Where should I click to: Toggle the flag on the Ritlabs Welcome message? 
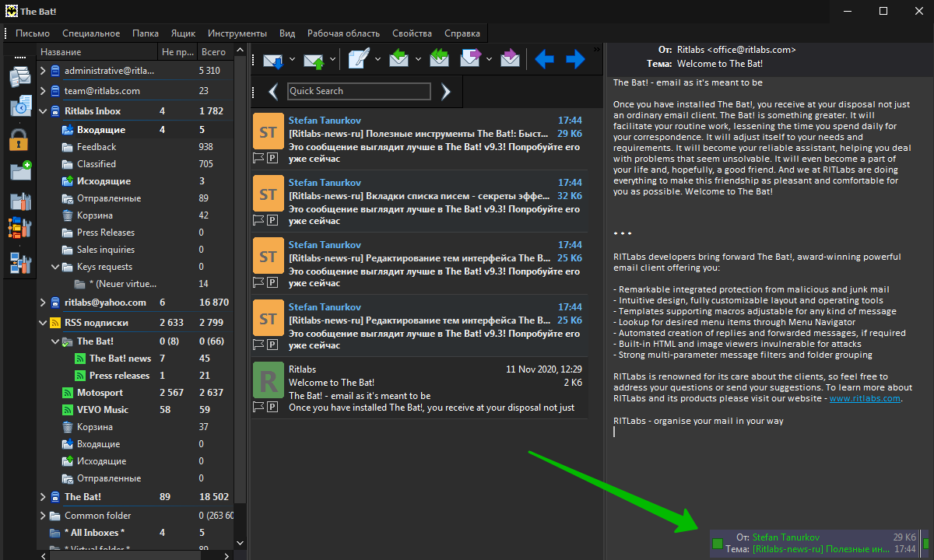[259, 407]
